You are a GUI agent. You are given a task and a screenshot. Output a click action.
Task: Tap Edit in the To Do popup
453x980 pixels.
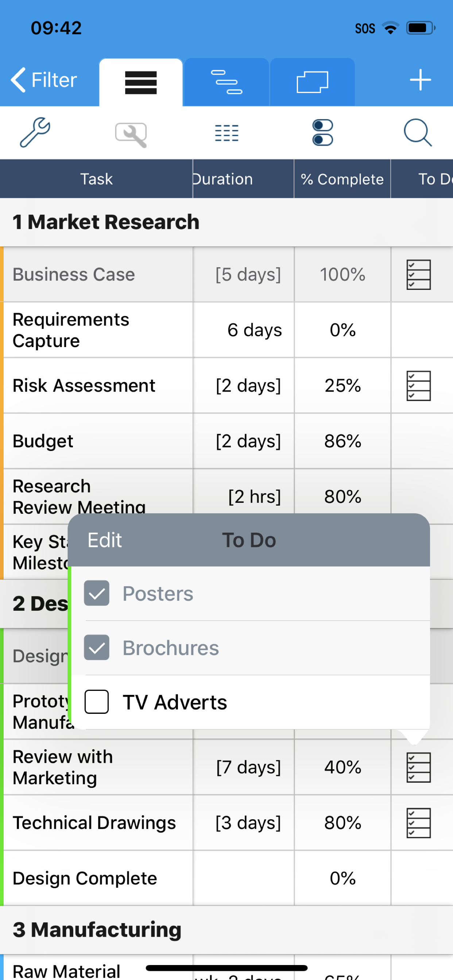click(104, 540)
